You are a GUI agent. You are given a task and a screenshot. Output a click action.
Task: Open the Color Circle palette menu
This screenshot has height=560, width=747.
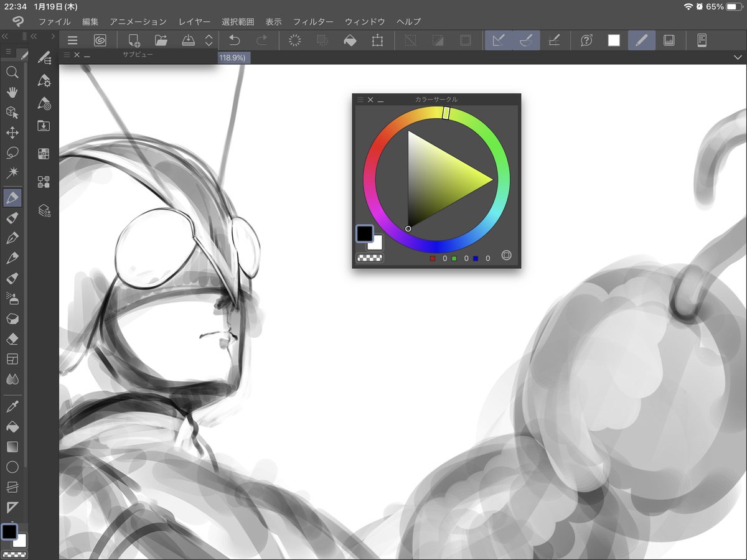click(360, 100)
